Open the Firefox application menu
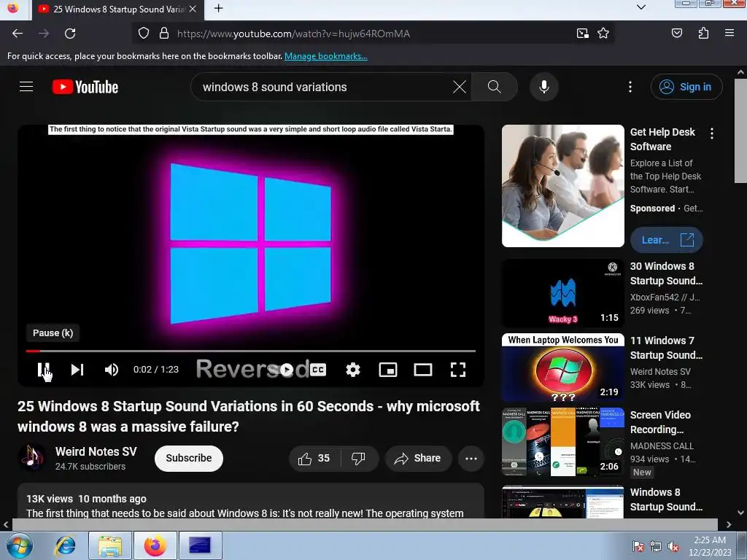Viewport: 747px width, 560px height. pyautogui.click(x=729, y=34)
